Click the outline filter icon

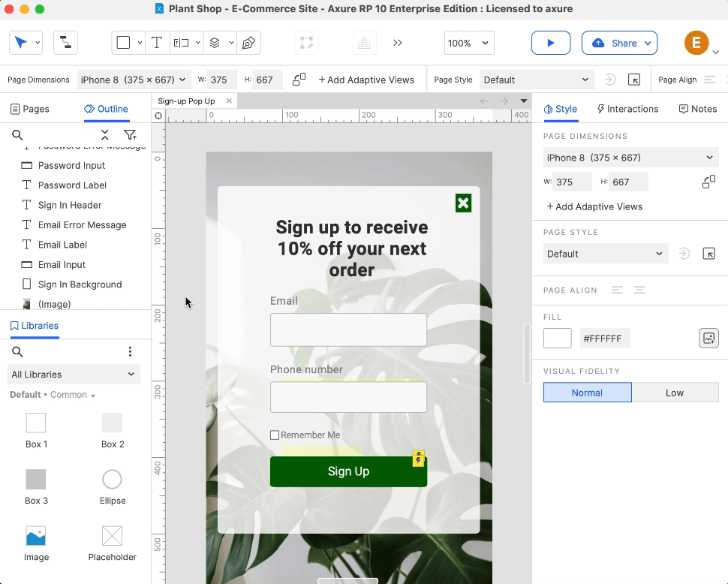(x=130, y=135)
